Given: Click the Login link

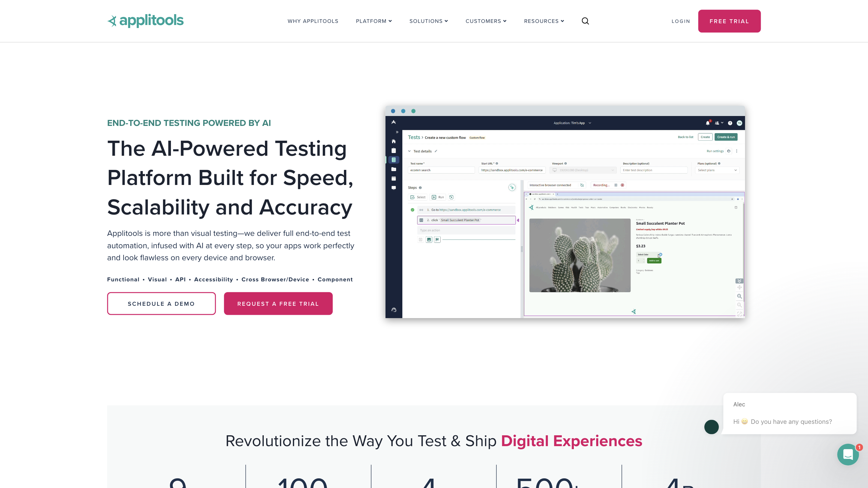Looking at the screenshot, I should [680, 21].
